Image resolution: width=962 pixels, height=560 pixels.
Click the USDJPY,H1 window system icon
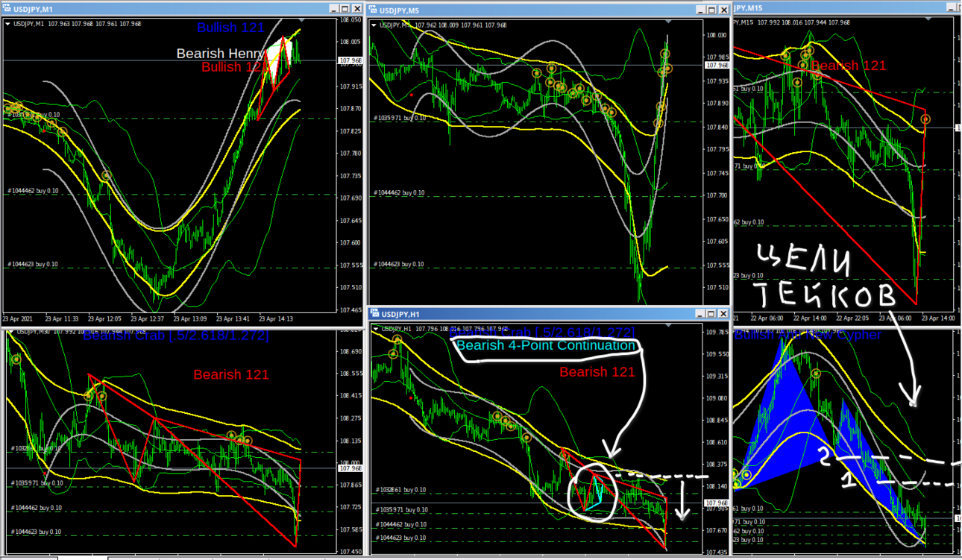click(375, 314)
